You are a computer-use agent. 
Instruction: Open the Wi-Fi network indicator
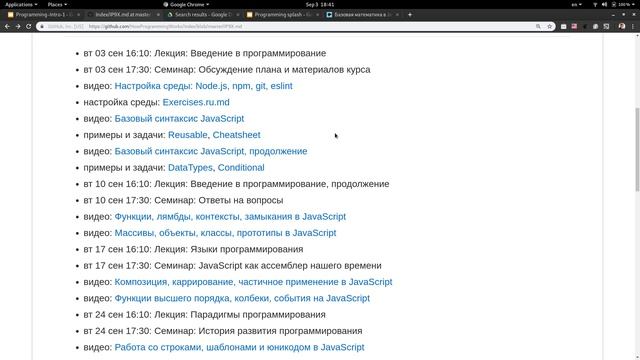[595, 4]
